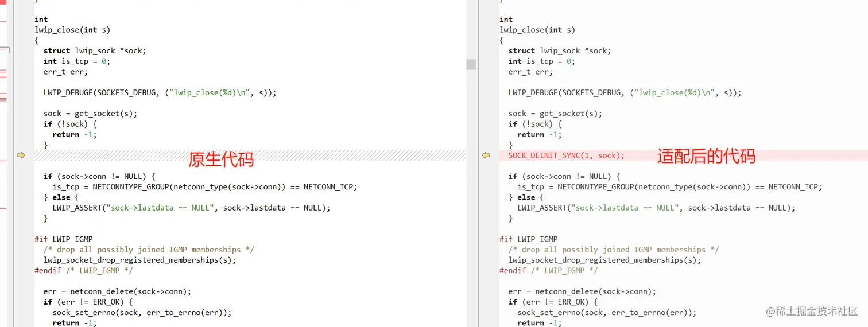This screenshot has height=327, width=868.
Task: Click err_t err; in the left pane
Action: click(65, 72)
